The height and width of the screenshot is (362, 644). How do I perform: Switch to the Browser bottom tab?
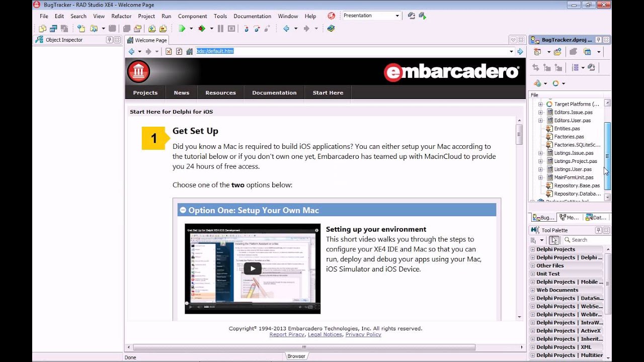(x=296, y=356)
